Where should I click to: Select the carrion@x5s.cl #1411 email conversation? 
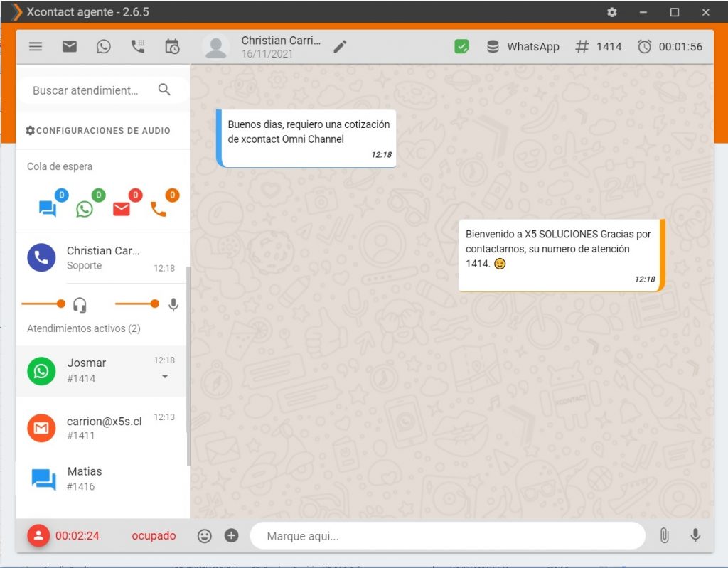pos(101,428)
